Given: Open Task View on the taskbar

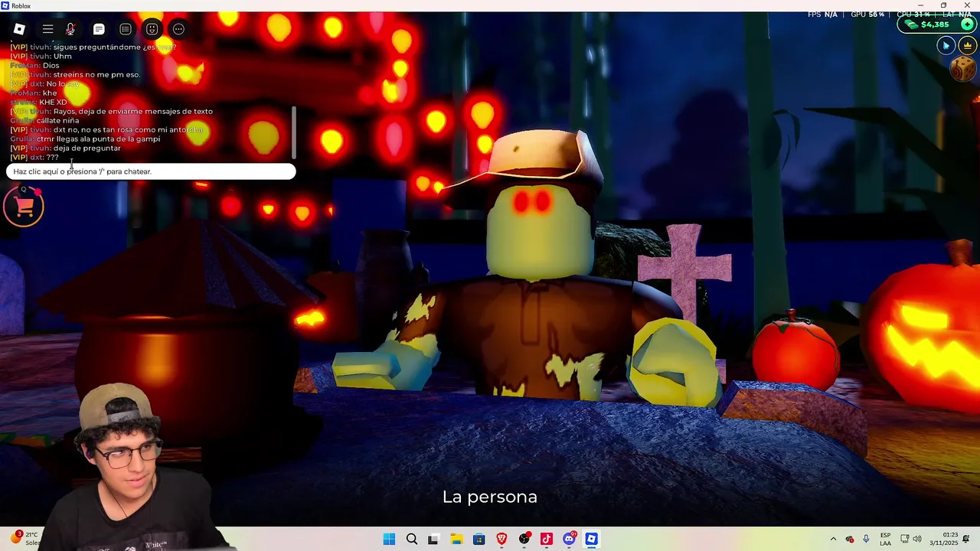Looking at the screenshot, I should pos(433,539).
